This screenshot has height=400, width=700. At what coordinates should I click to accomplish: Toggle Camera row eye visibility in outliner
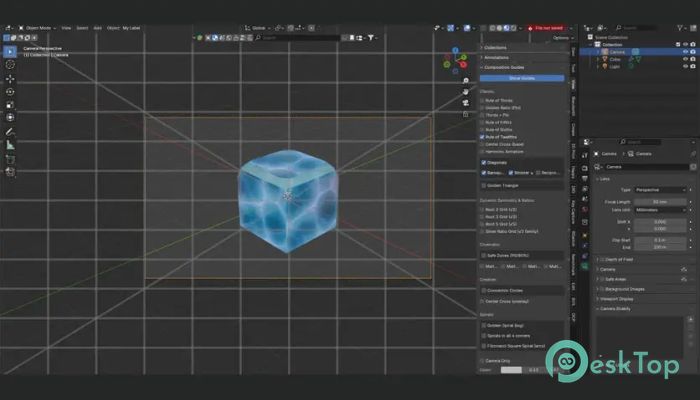tap(685, 52)
